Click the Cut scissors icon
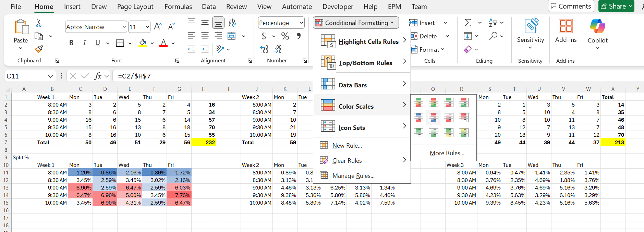Image resolution: width=644 pixels, height=232 pixels. click(39, 23)
